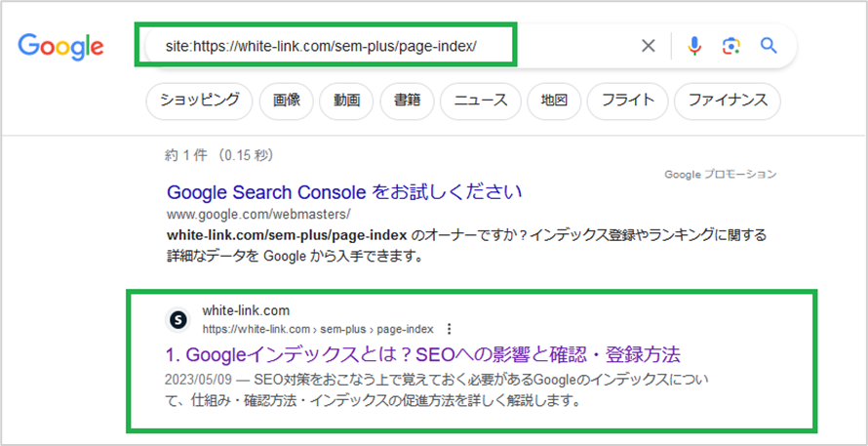Open the three-dot result options menu

(x=449, y=330)
